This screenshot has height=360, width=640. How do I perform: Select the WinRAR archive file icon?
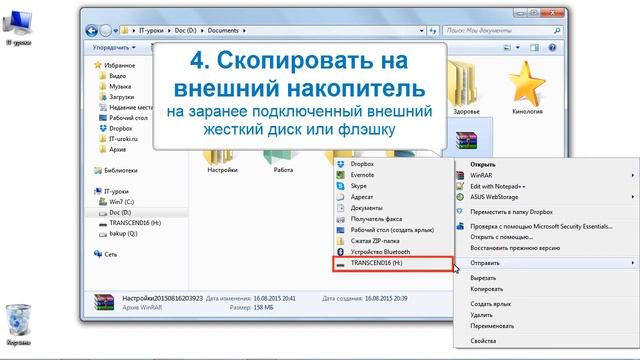[x=467, y=140]
